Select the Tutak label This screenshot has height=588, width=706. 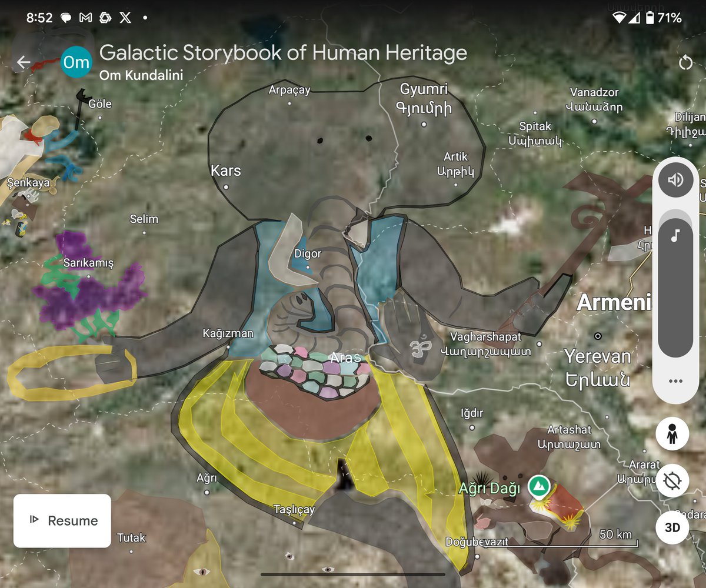pyautogui.click(x=131, y=537)
